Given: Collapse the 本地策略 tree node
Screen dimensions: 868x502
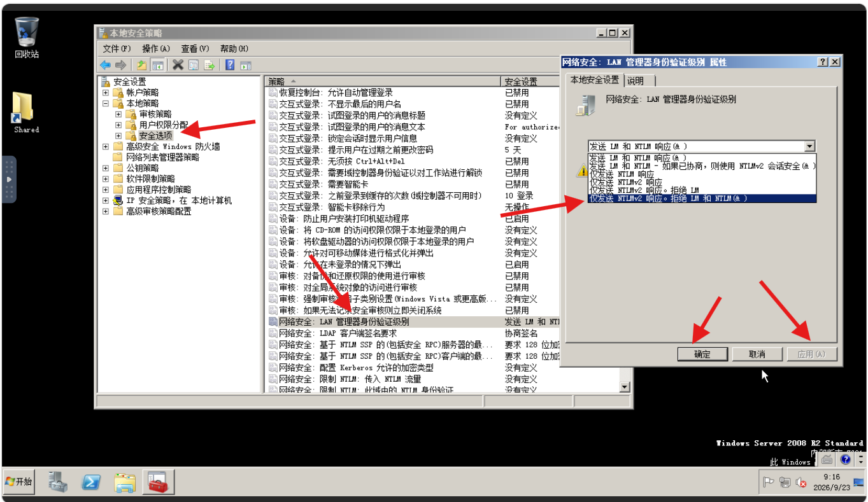Looking at the screenshot, I should [x=106, y=104].
